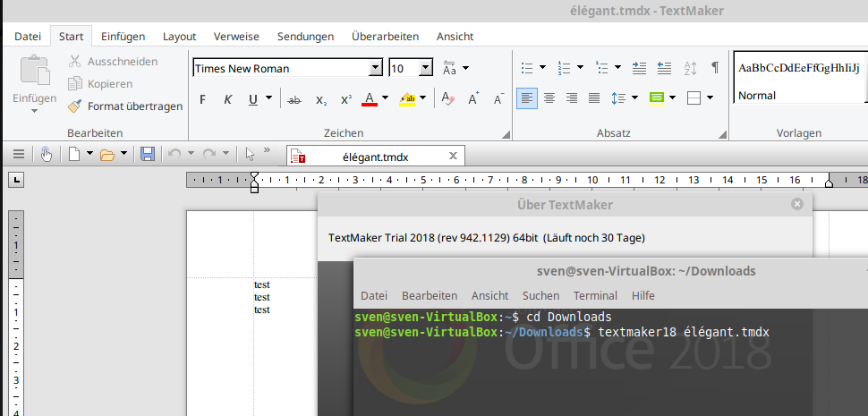Click multilevel list icon
Image resolution: width=868 pixels, height=416 pixels.
(x=601, y=68)
